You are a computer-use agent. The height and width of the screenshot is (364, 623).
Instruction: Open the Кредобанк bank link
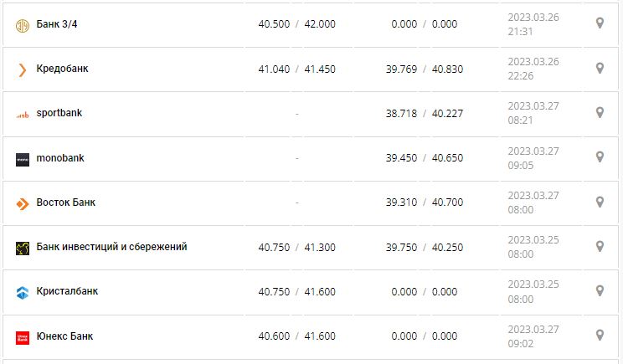pos(63,69)
